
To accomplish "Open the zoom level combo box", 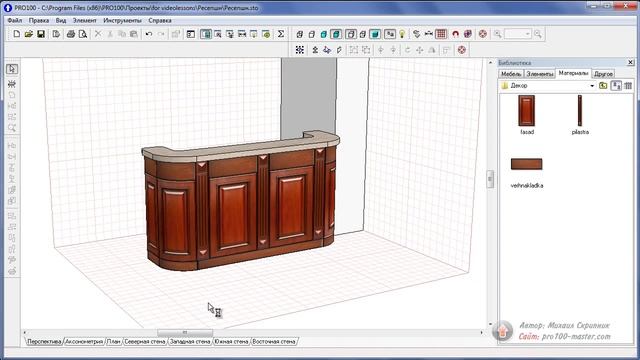I will [517, 34].
